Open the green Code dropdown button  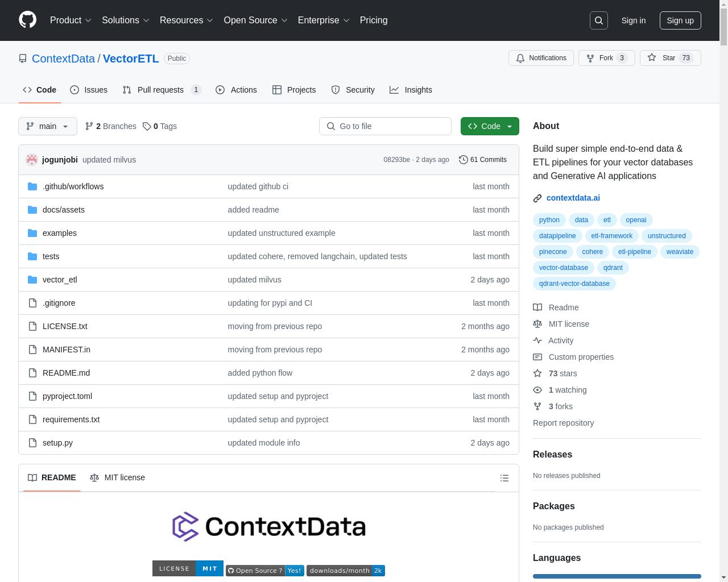coord(490,126)
